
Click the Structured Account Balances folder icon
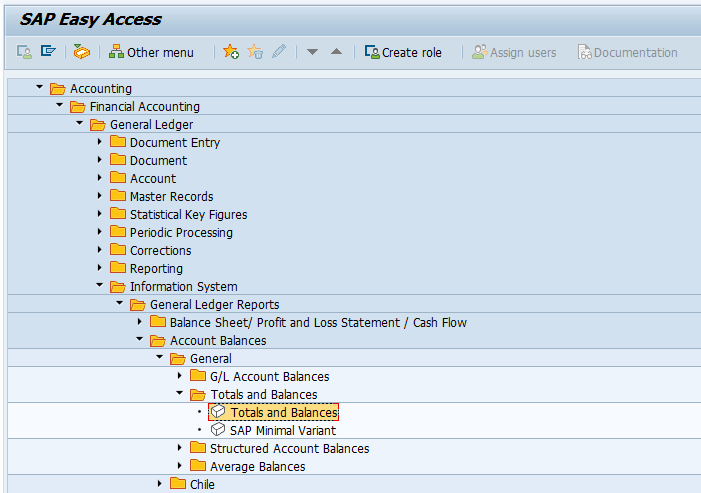(x=198, y=447)
